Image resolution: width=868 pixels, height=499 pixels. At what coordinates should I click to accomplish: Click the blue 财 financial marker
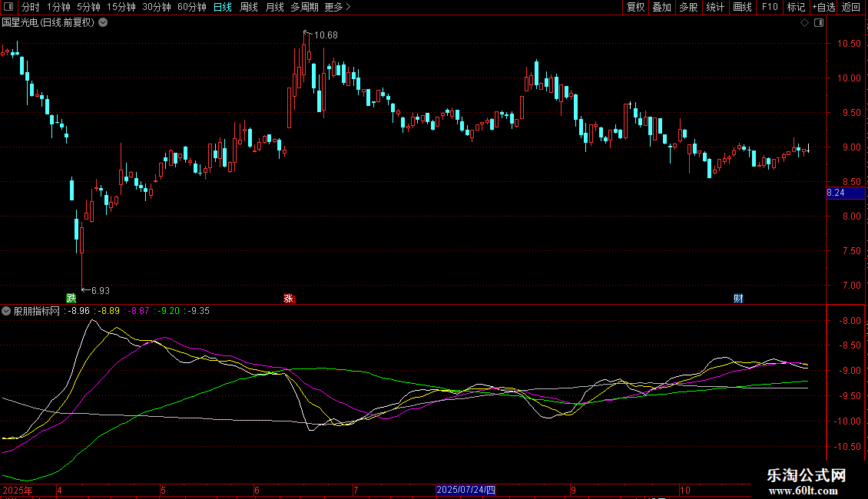738,298
